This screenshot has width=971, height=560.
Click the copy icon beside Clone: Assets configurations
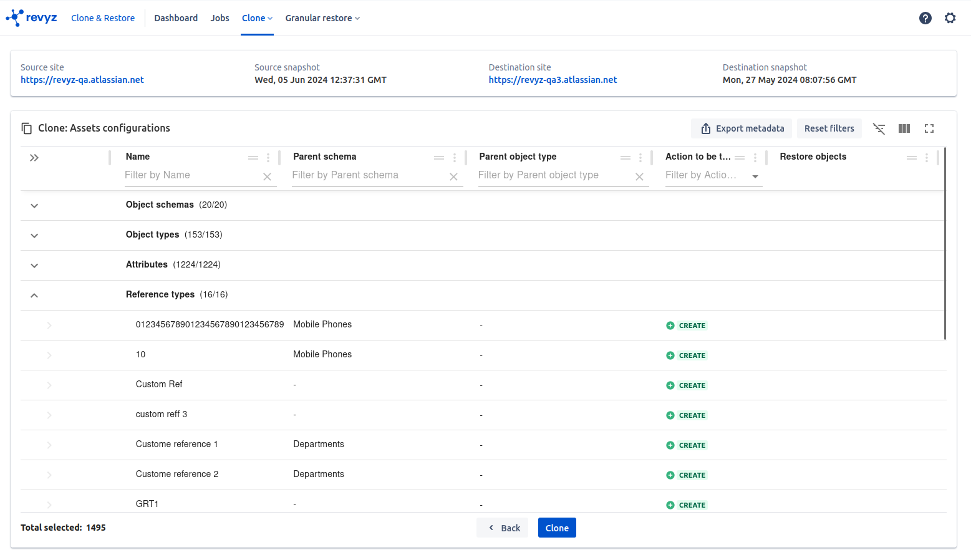[x=27, y=128]
